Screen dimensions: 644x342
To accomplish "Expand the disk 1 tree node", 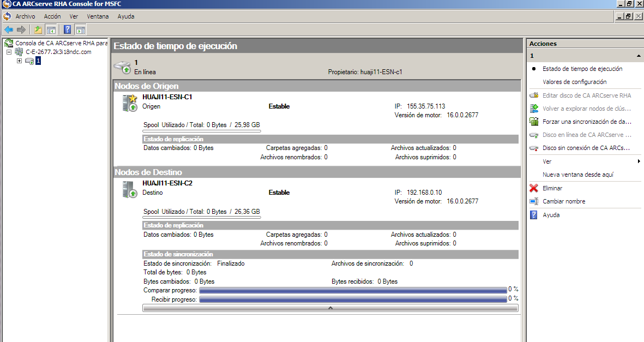I will (x=19, y=61).
